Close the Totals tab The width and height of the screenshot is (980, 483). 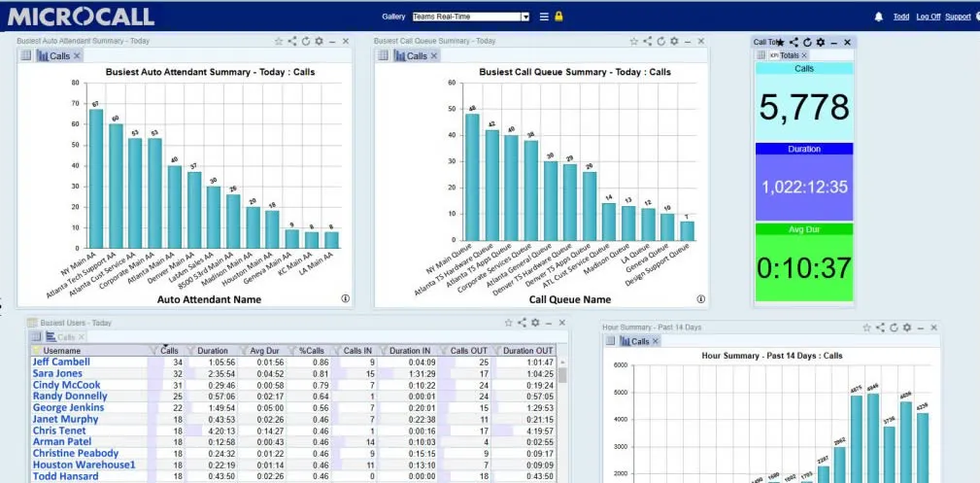click(x=804, y=55)
